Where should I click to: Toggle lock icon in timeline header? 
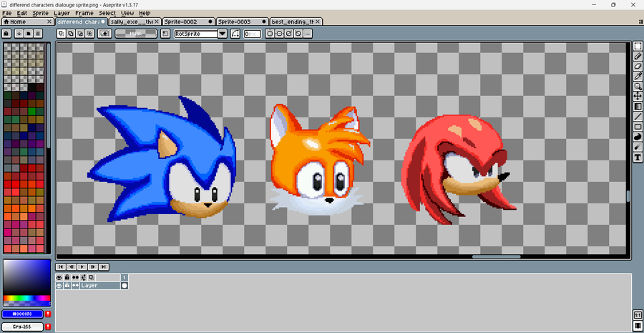(x=67, y=278)
